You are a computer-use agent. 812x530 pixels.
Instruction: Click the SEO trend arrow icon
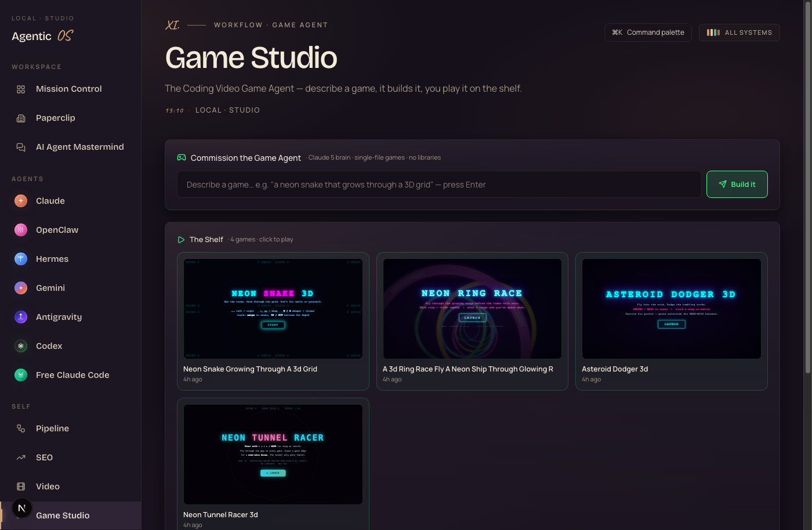pyautogui.click(x=21, y=457)
